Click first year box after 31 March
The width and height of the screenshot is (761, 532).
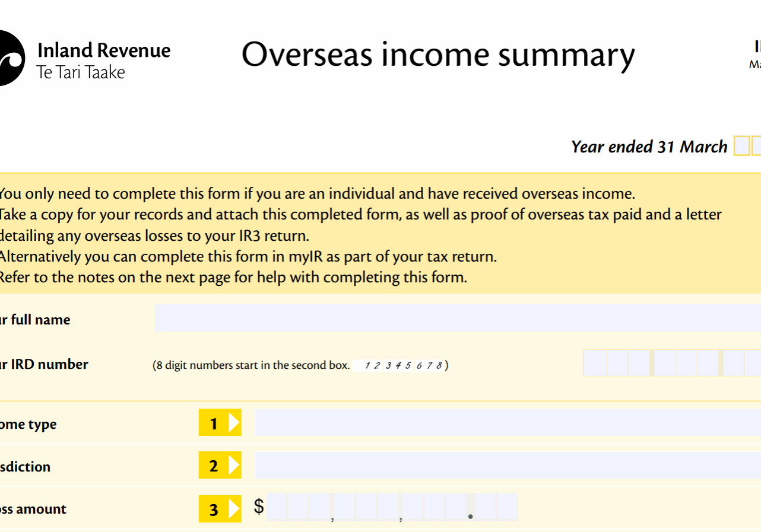coord(741,146)
